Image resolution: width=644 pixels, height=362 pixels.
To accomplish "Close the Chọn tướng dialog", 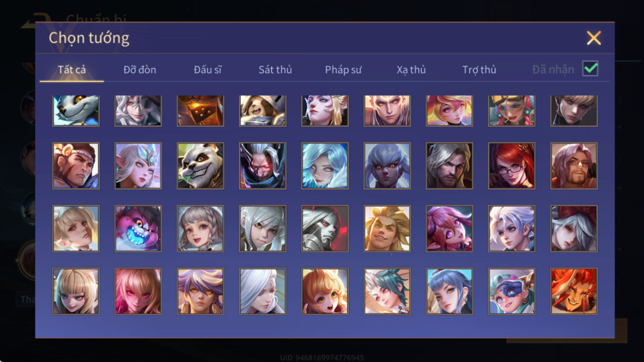I will (x=594, y=38).
